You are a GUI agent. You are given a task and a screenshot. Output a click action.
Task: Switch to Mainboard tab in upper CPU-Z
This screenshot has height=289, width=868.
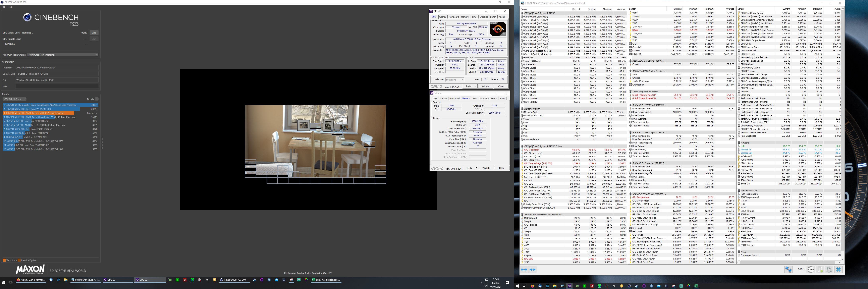tap(453, 17)
